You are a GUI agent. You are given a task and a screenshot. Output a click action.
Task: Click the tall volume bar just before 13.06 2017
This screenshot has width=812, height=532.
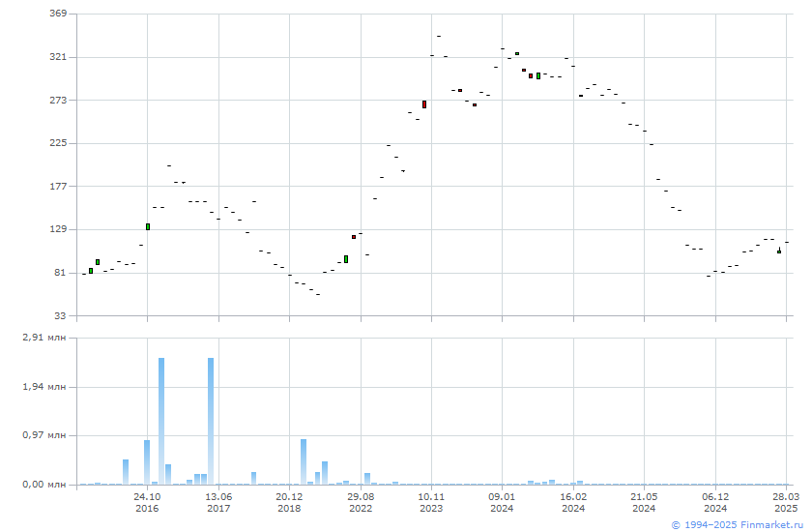coord(211,421)
